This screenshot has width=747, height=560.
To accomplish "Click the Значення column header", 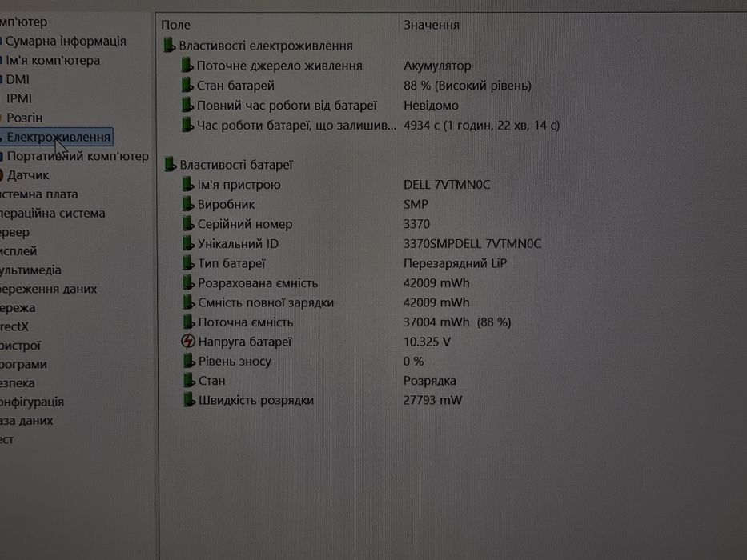I will coord(431,25).
